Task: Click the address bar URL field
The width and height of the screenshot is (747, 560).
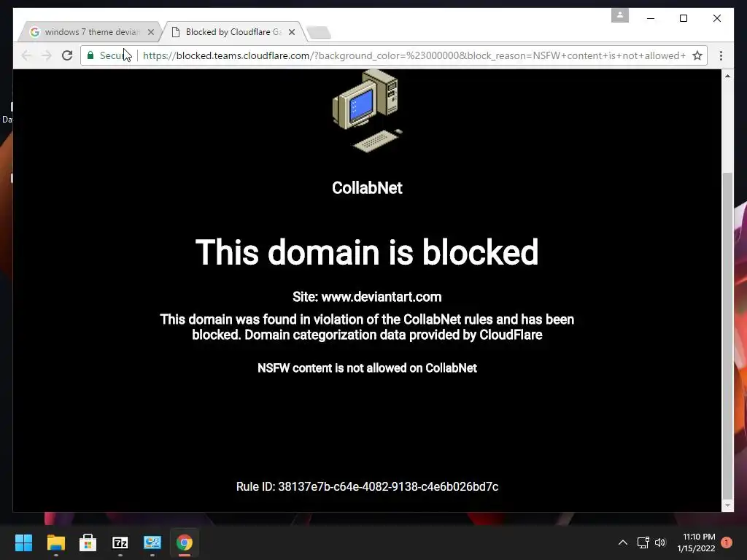Action: click(x=414, y=55)
